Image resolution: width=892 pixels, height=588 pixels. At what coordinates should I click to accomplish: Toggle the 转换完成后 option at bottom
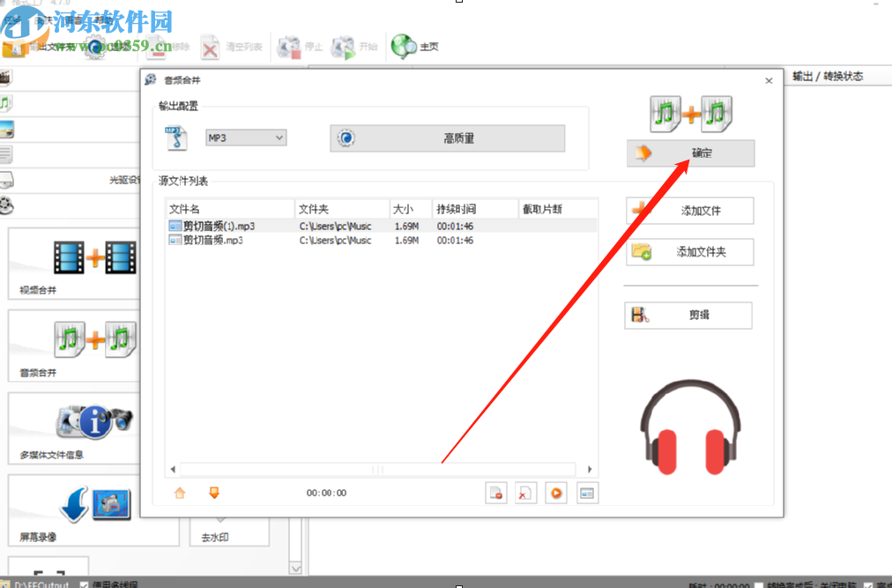[x=759, y=584]
